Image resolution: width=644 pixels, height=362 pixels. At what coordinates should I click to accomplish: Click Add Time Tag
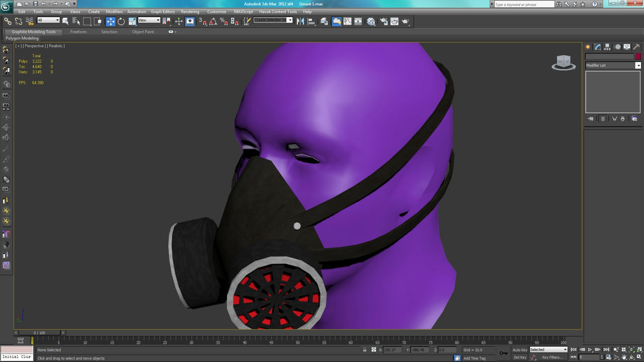coord(474,358)
